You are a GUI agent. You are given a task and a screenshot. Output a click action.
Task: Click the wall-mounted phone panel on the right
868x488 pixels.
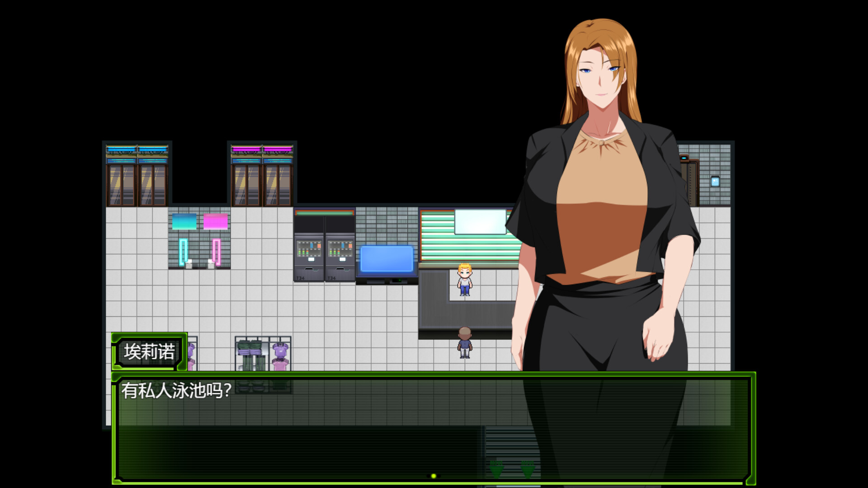pos(715,181)
